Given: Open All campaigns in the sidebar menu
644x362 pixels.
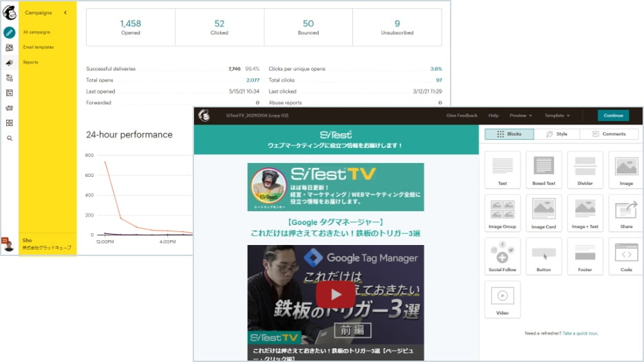Looking at the screenshot, I should click(36, 32).
